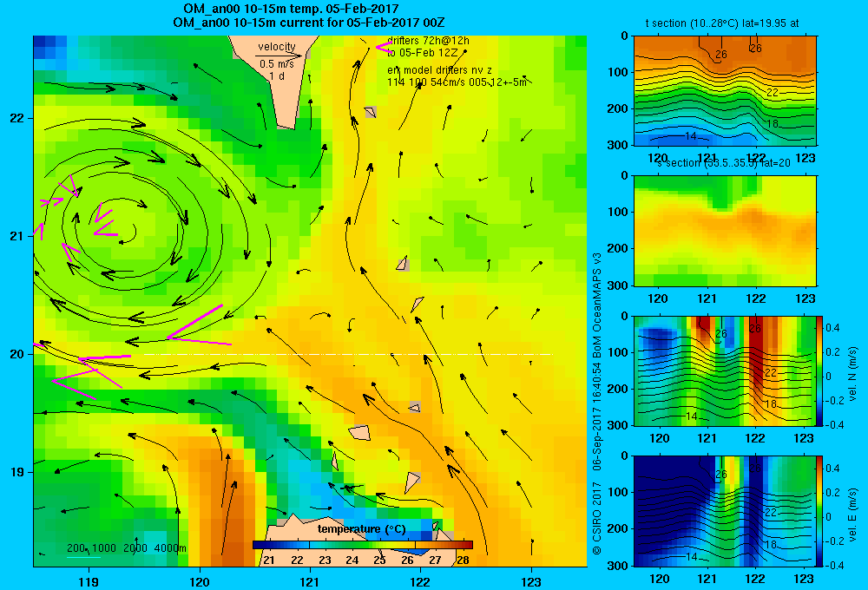The width and height of the screenshot is (868, 590).
Task: Click the 'vel. E (m/s)' axis label
Action: coord(852,515)
